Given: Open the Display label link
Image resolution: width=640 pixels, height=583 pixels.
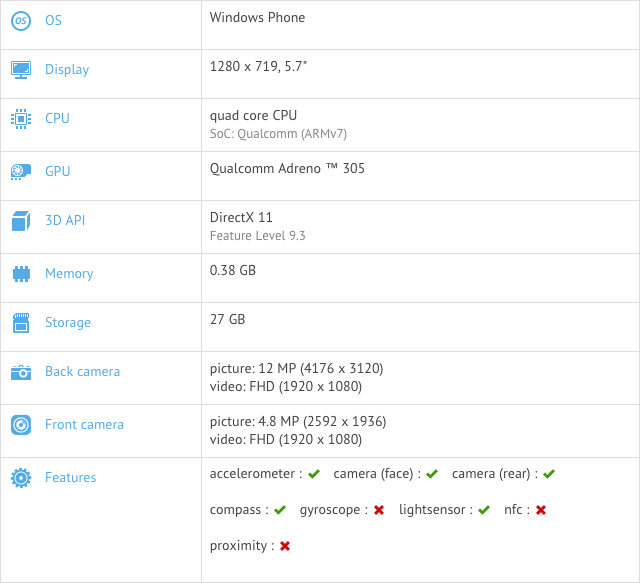Looking at the screenshot, I should click(x=67, y=70).
